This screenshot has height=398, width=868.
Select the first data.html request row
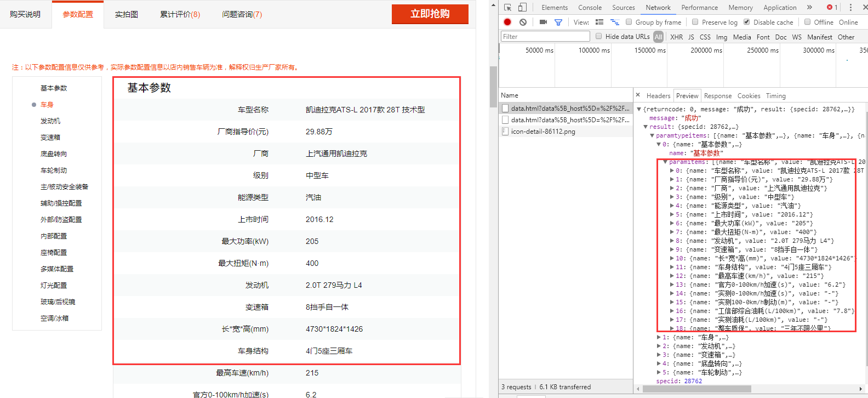[x=566, y=109]
